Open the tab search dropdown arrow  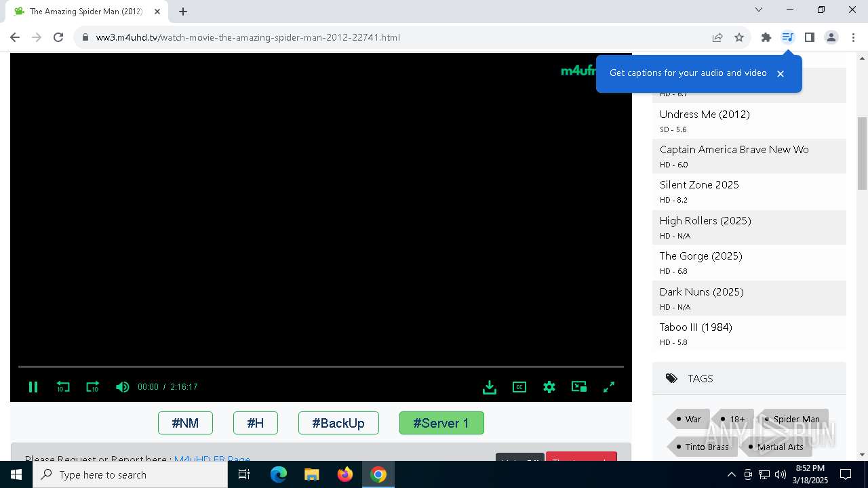pyautogui.click(x=759, y=9)
